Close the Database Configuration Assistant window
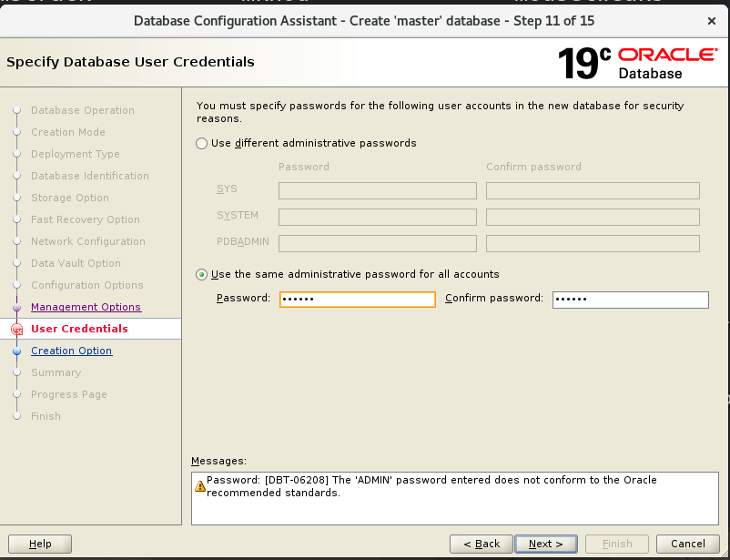The width and height of the screenshot is (730, 560). [x=712, y=21]
